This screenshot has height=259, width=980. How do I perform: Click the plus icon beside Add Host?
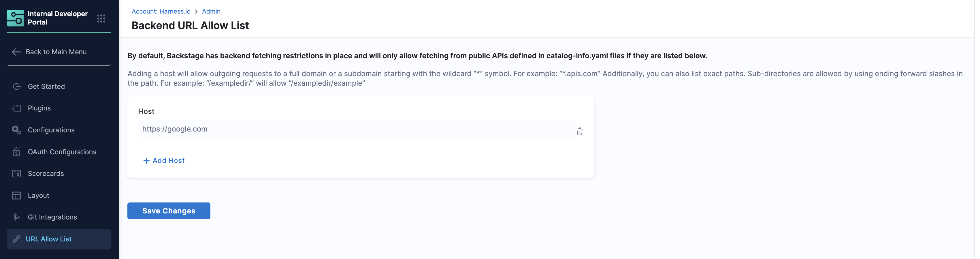tap(146, 161)
